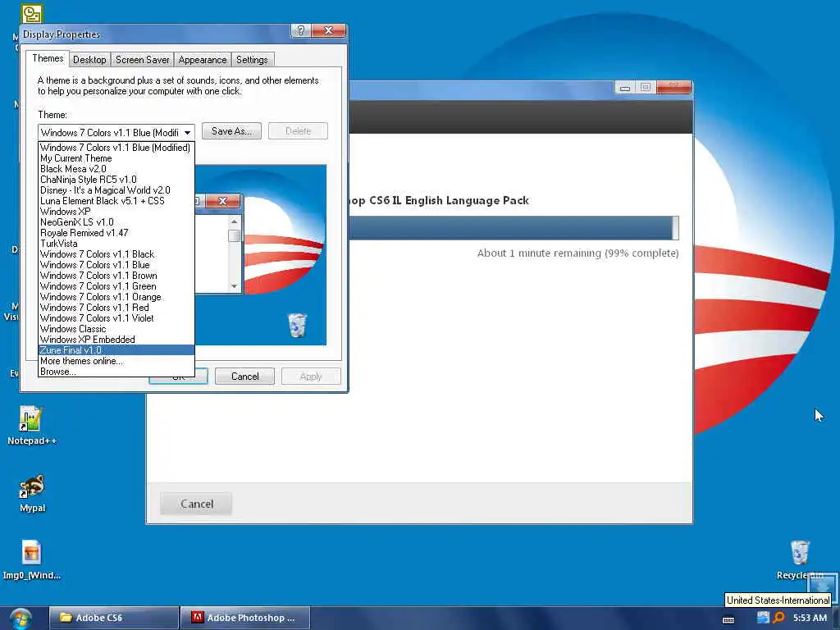
Task: Click the keyboard language icon in tray
Action: coord(728,619)
